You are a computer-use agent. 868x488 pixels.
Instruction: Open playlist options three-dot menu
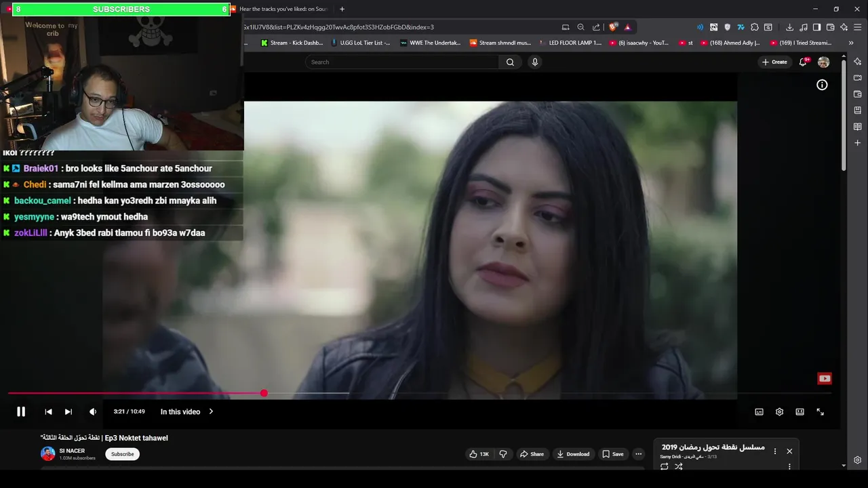coord(775,451)
